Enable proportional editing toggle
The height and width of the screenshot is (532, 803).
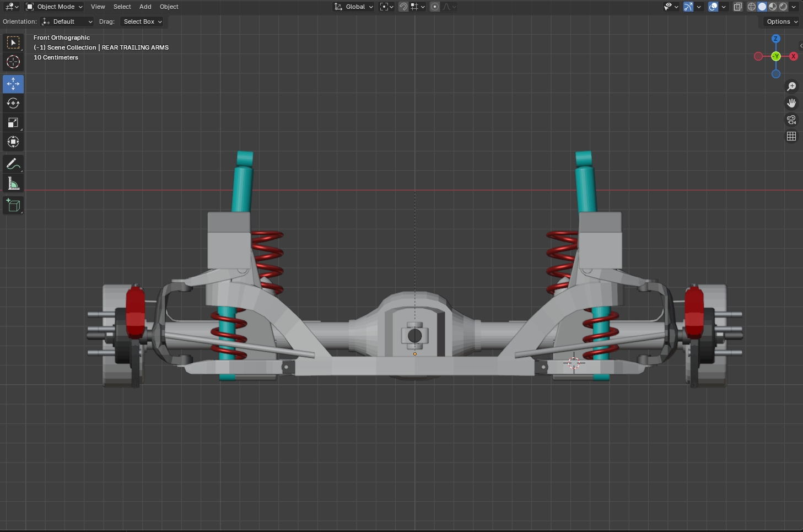coord(435,7)
